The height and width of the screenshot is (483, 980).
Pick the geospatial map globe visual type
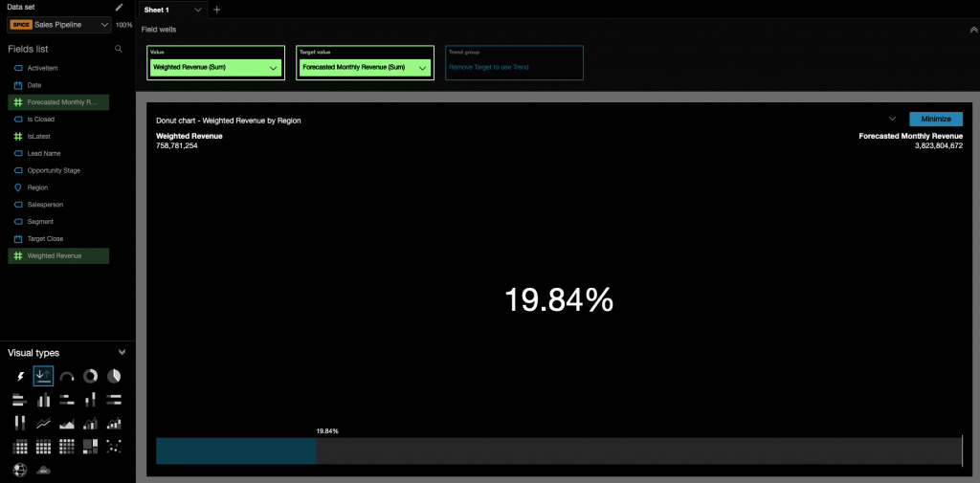[x=20, y=470]
